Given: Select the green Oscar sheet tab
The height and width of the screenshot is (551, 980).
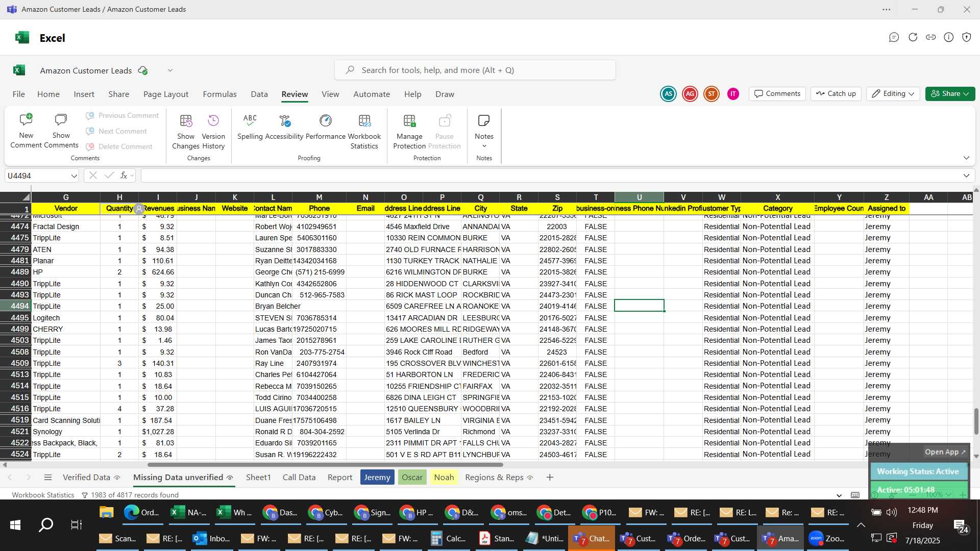Looking at the screenshot, I should [412, 478].
